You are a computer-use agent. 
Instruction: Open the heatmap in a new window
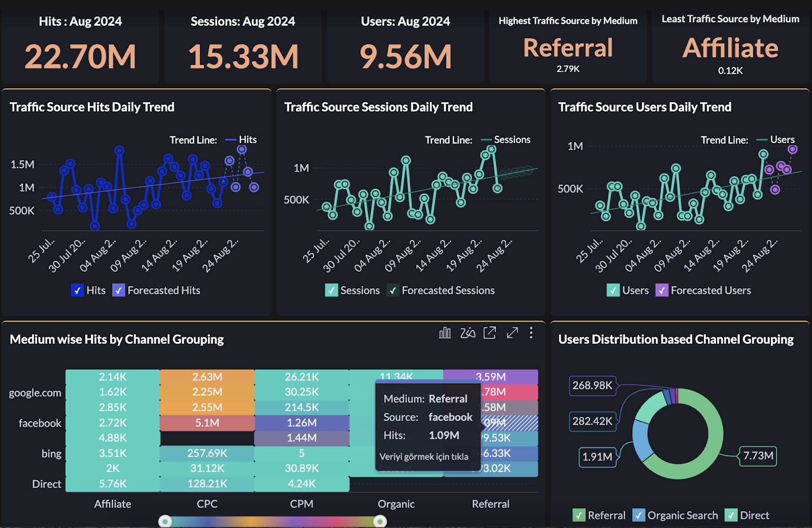click(490, 333)
